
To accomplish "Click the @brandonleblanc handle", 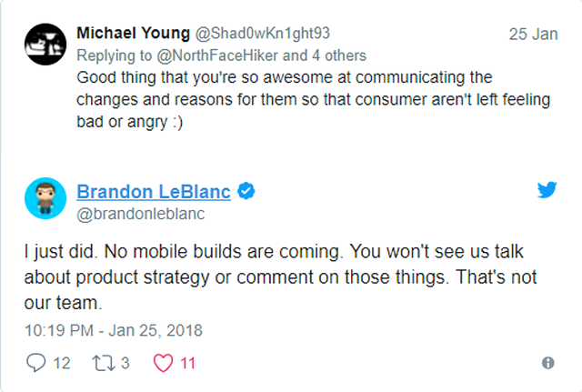I will tap(141, 214).
